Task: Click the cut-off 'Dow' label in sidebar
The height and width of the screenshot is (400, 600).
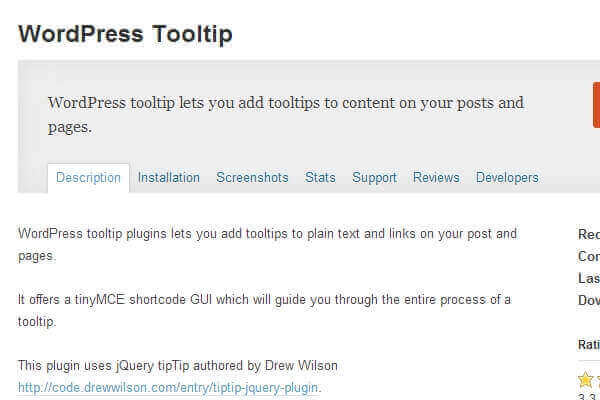Action: click(589, 300)
